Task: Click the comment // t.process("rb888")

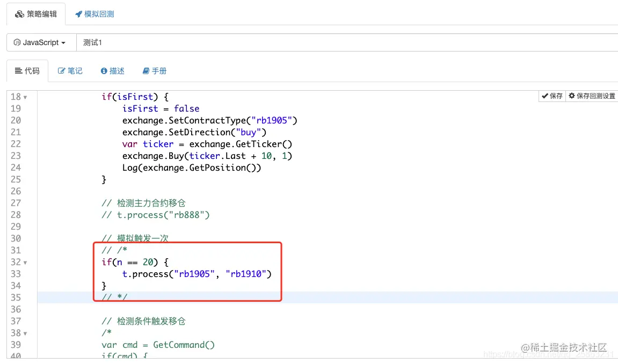Action: (156, 215)
